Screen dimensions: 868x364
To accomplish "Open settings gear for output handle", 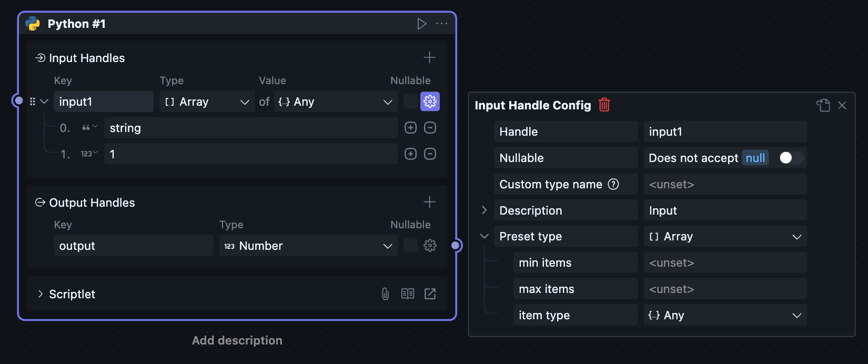I will pyautogui.click(x=430, y=246).
